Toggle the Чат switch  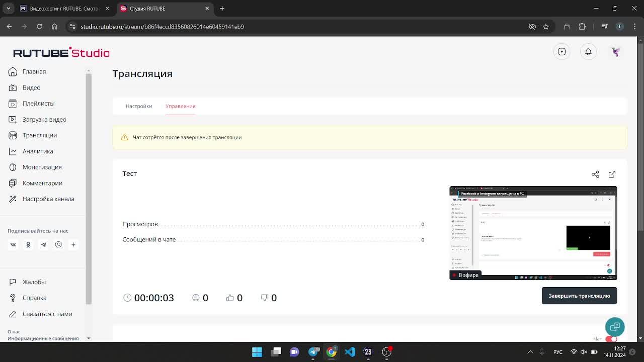tap(611, 339)
